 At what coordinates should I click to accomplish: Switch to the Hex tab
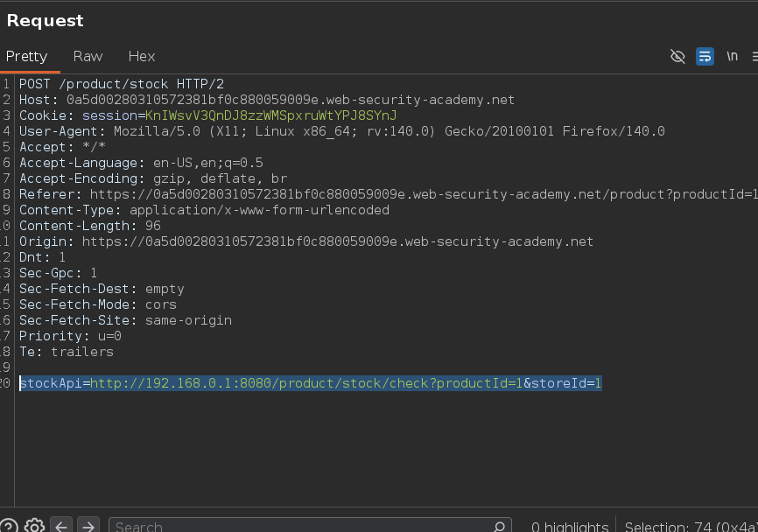(x=142, y=57)
